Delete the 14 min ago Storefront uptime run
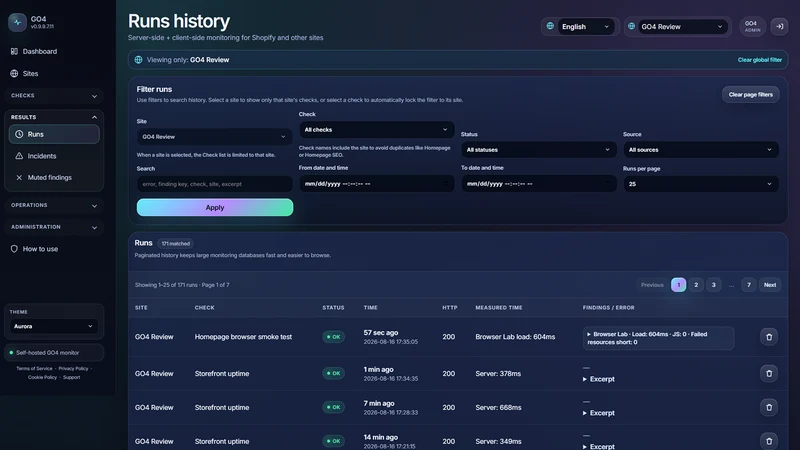Viewport: 800px width, 450px height. [768, 441]
